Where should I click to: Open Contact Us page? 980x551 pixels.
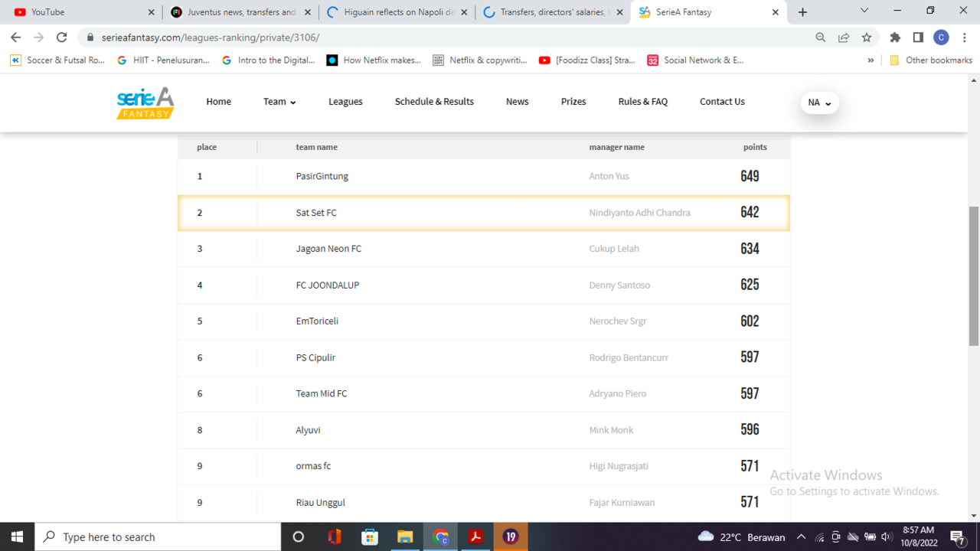722,102
